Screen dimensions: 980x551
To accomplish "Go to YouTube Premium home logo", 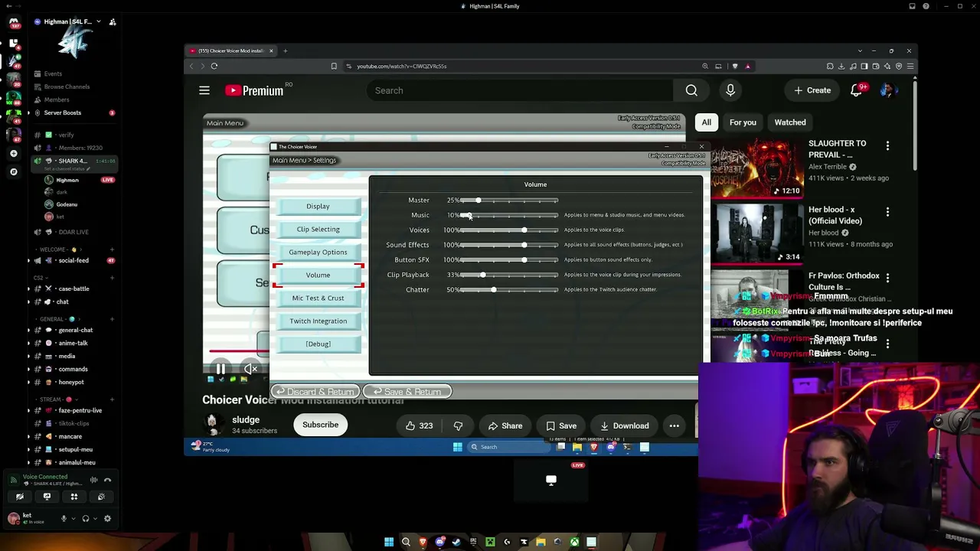I will click(x=254, y=90).
